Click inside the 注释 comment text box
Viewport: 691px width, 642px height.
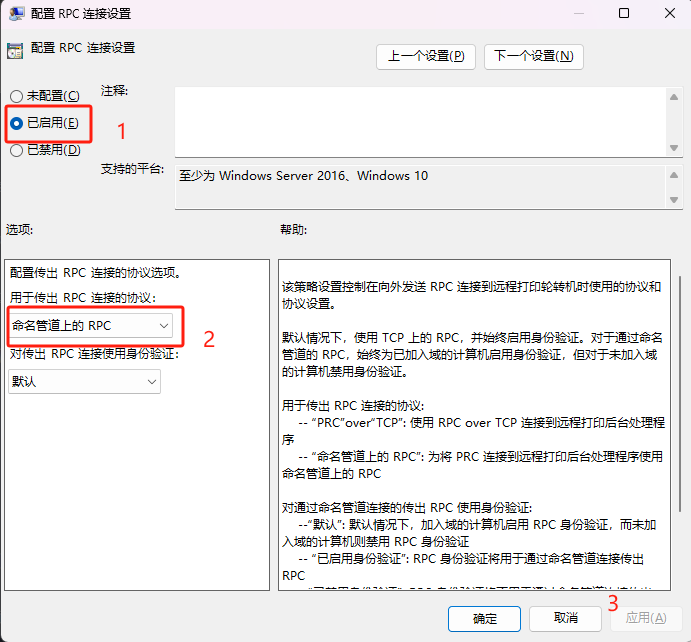coord(421,122)
